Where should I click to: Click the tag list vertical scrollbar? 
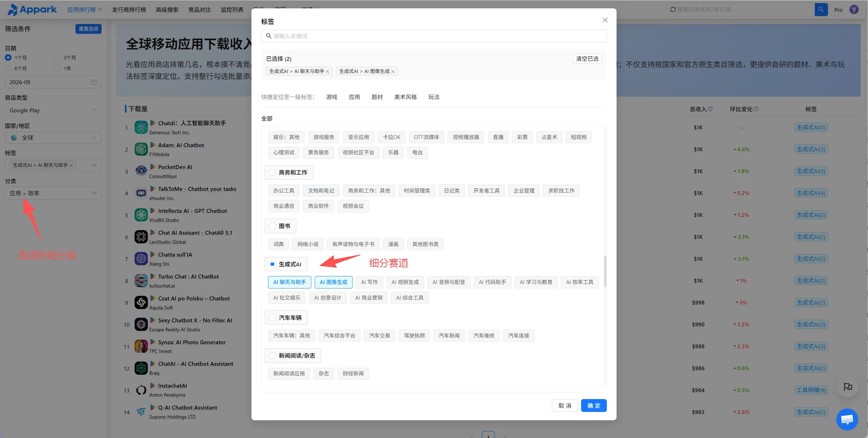pyautogui.click(x=605, y=271)
